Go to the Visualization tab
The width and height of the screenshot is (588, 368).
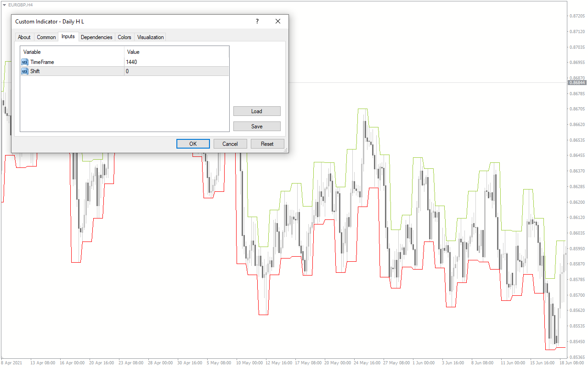[x=151, y=37]
